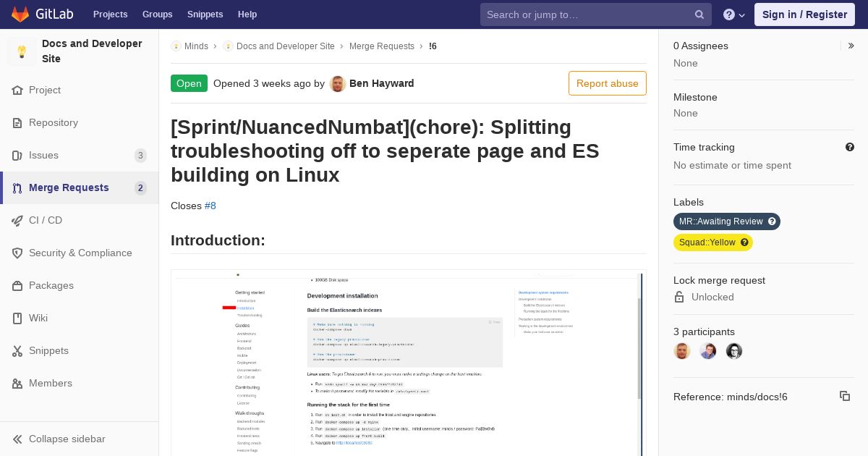This screenshot has height=456, width=868.
Task: Click the search magnifier icon
Action: 699,14
